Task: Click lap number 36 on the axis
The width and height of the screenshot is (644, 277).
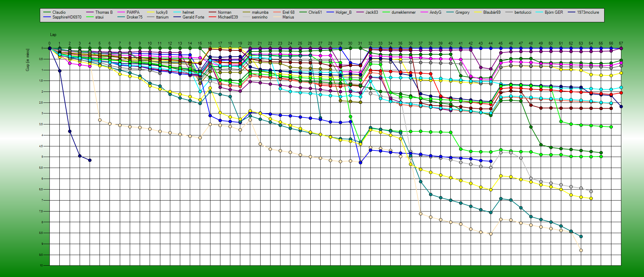Action: coord(411,44)
